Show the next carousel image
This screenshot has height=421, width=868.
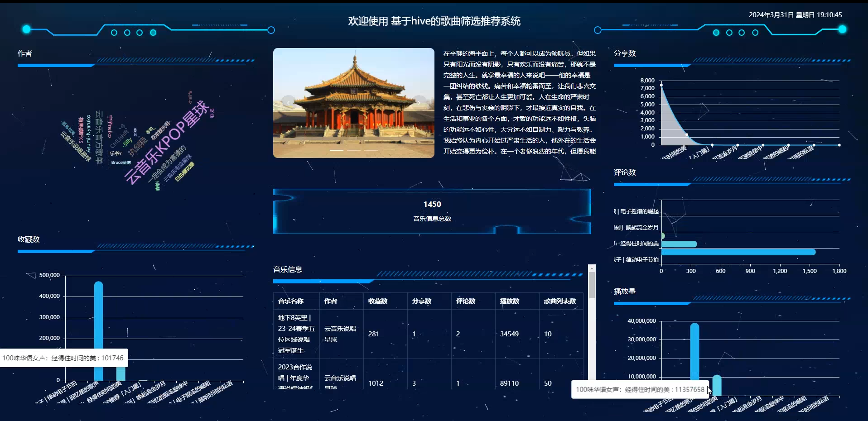point(420,103)
